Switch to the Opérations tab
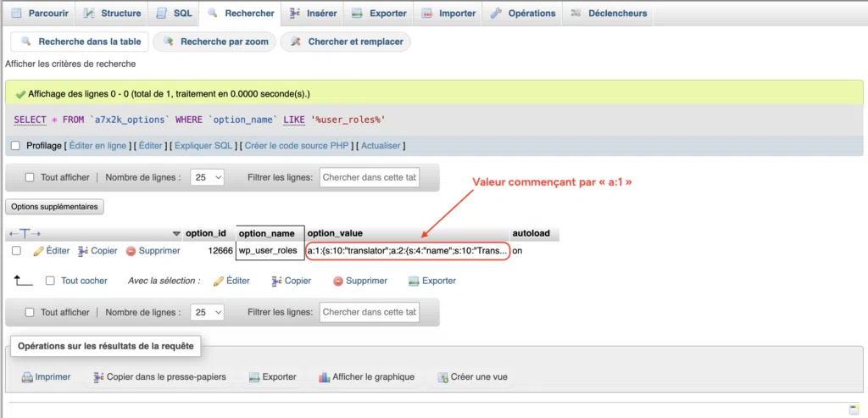Image resolution: width=868 pixels, height=418 pixels. (x=522, y=14)
